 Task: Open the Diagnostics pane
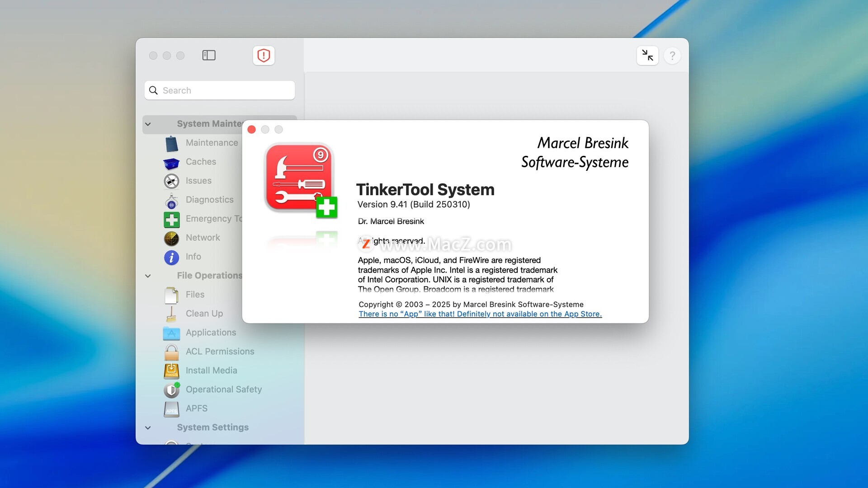tap(209, 200)
